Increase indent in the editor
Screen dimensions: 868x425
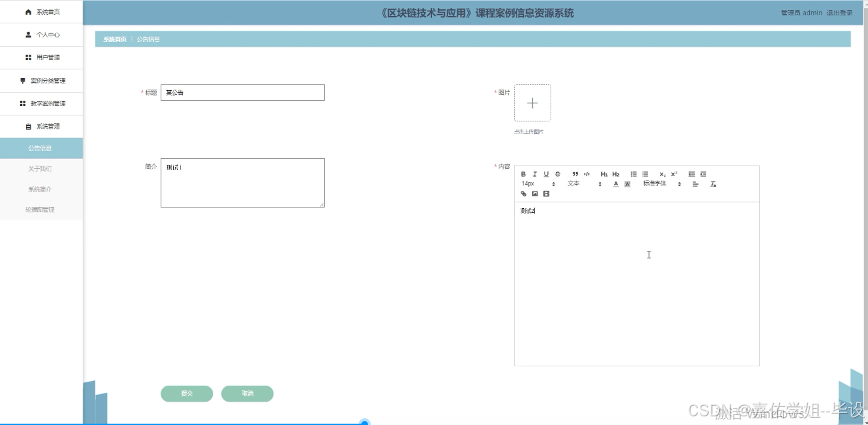[x=703, y=174]
